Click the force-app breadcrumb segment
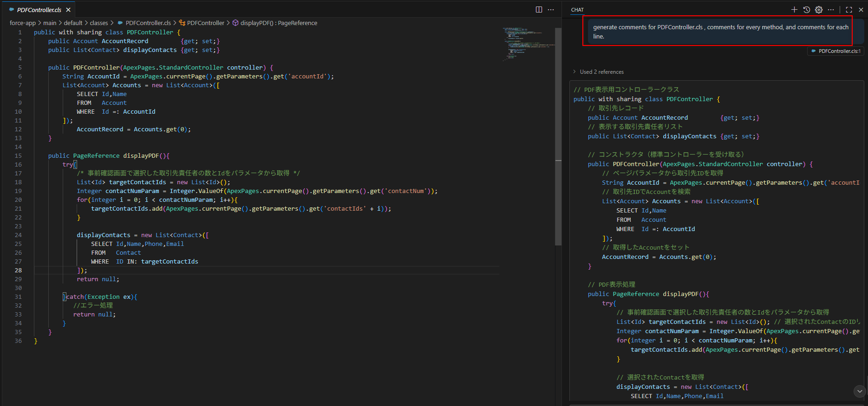This screenshot has height=406, width=868. tap(22, 23)
